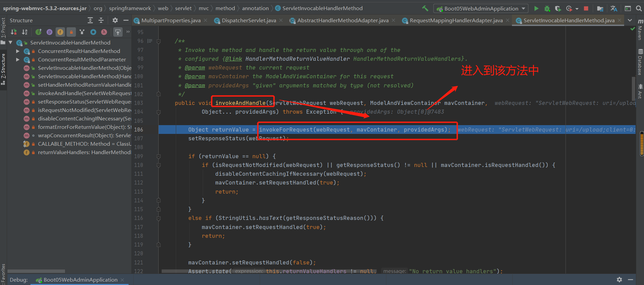Toggle Sort Alphabetically in Structure
This screenshot has height=285, width=644.
[25, 32]
